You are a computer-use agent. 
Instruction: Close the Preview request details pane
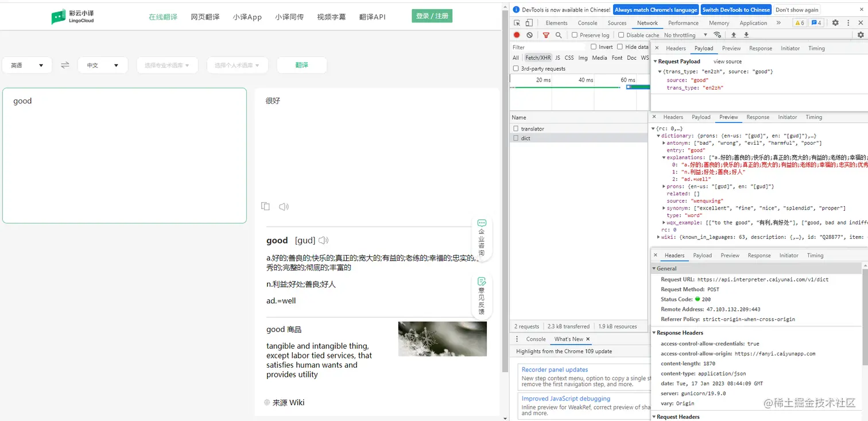click(654, 117)
